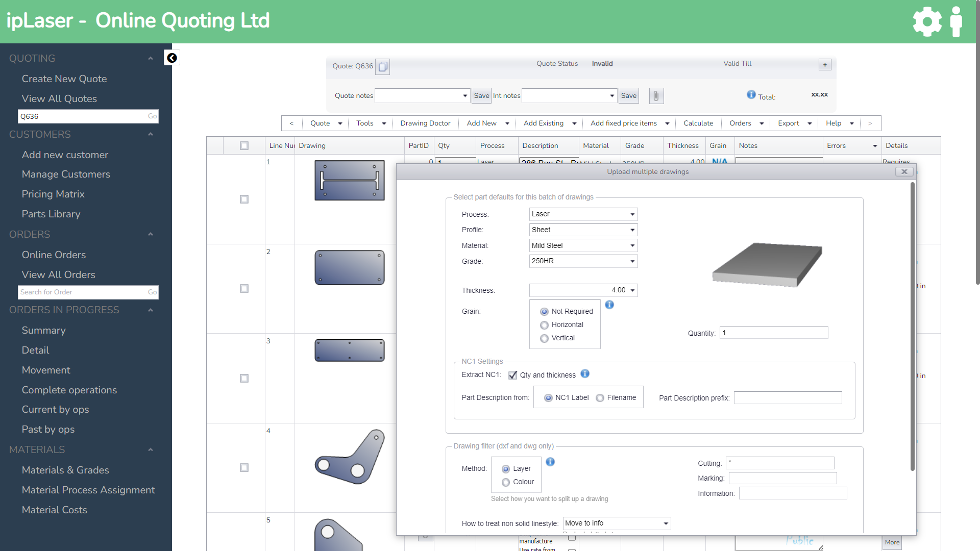Enable Extract NC1 Qty and thickness checkbox
Viewport: 980px width, 551px height.
[x=513, y=375]
